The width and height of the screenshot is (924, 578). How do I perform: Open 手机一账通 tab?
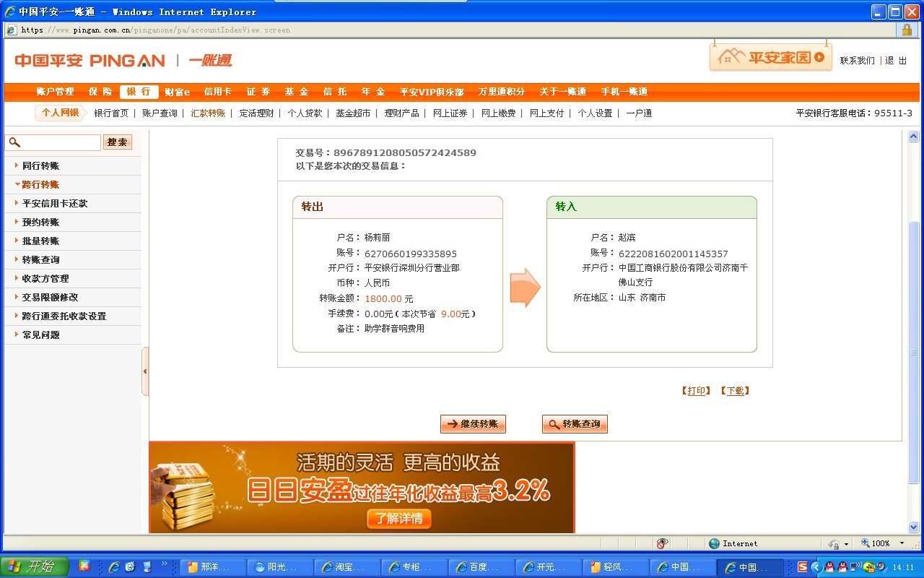pos(624,92)
